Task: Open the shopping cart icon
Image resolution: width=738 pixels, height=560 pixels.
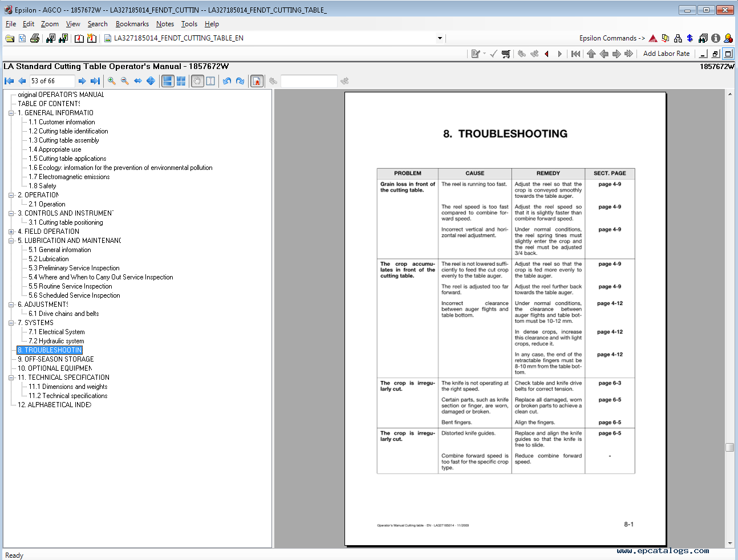Action: click(x=506, y=54)
